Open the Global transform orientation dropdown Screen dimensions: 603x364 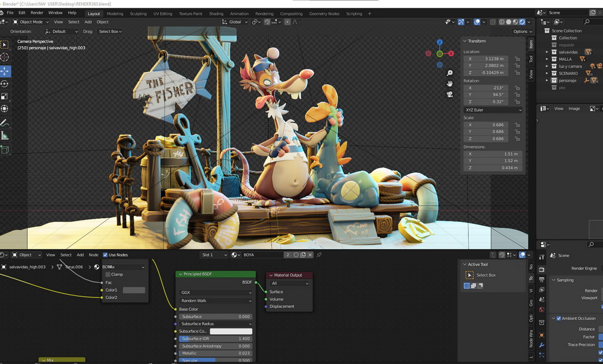pyautogui.click(x=235, y=22)
